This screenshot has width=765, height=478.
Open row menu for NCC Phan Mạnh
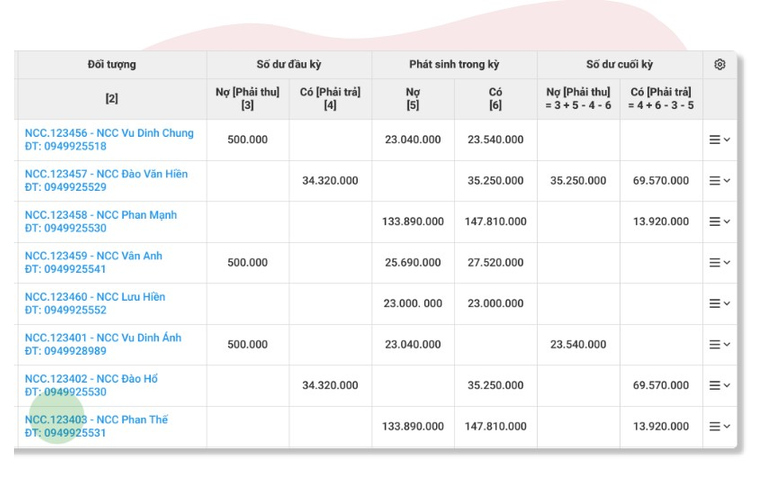point(720,221)
